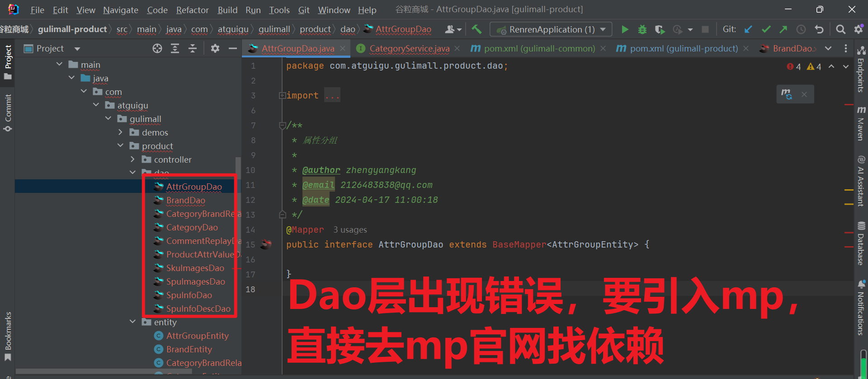Click the gutter icon on line 15
The height and width of the screenshot is (379, 868).
pos(266,244)
